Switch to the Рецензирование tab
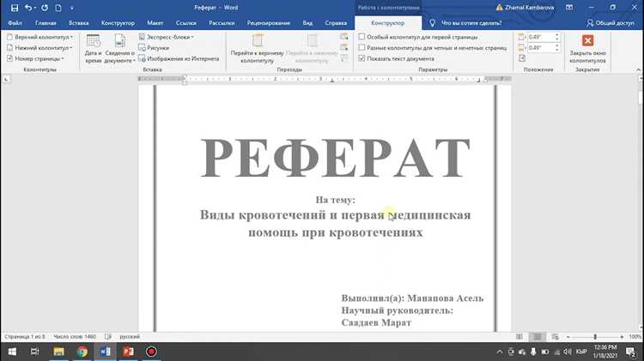 pyautogui.click(x=268, y=23)
